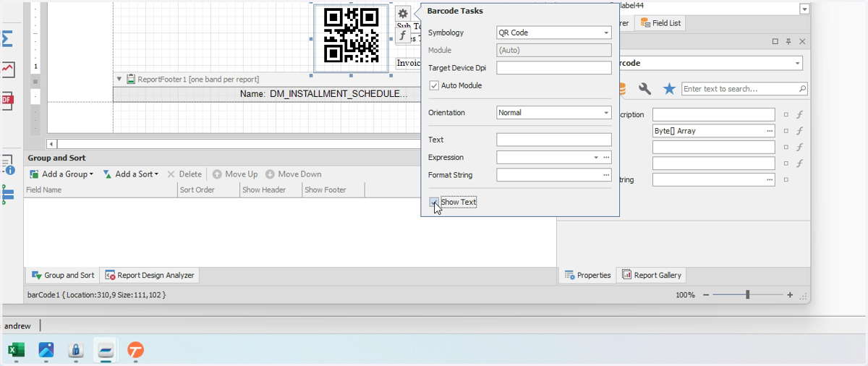Click expression f icon for description row

[799, 115]
